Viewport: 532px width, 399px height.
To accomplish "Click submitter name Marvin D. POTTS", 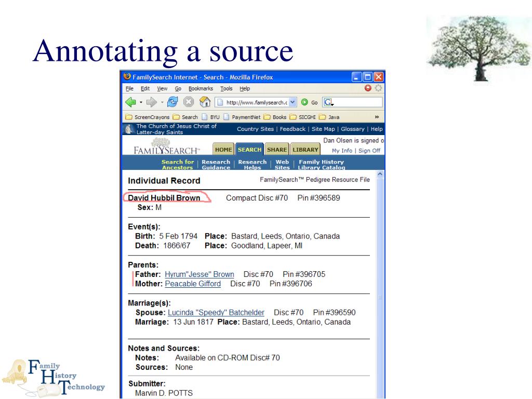I will (x=164, y=393).
